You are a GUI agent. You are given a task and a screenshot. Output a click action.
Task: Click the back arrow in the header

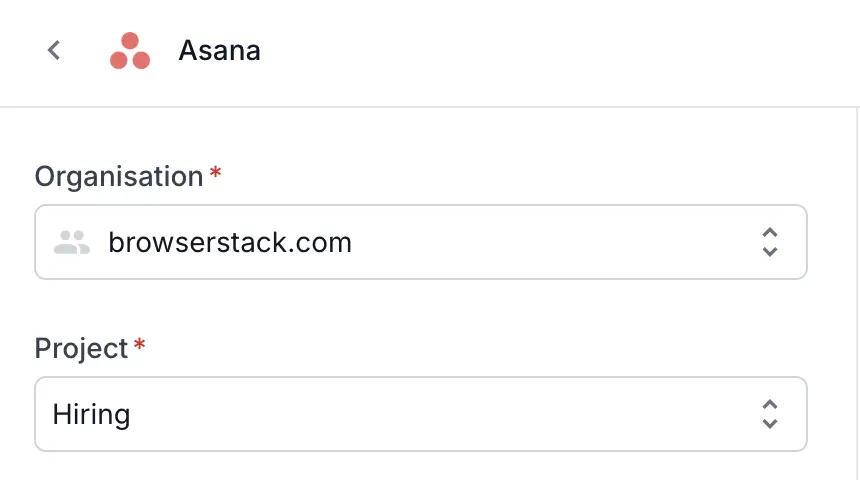(x=54, y=50)
